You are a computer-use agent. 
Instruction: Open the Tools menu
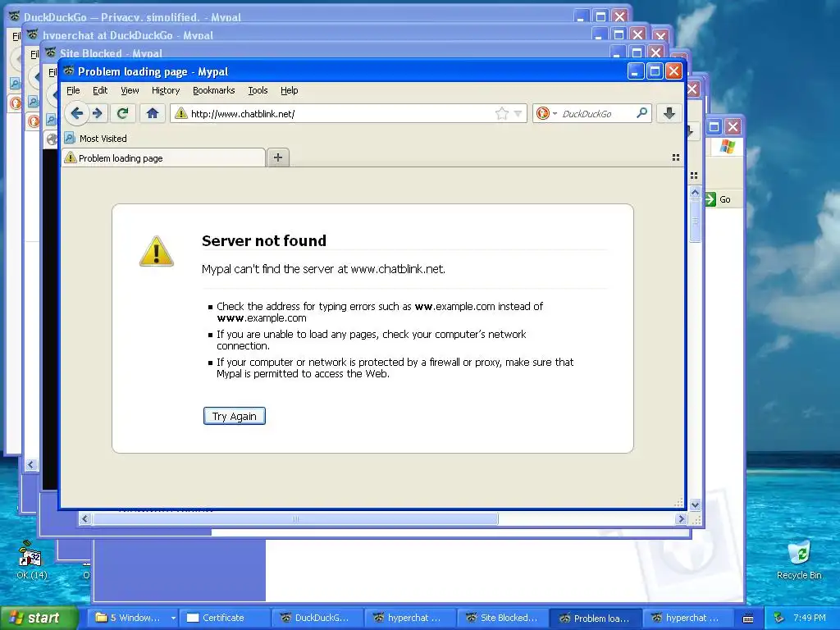click(258, 90)
